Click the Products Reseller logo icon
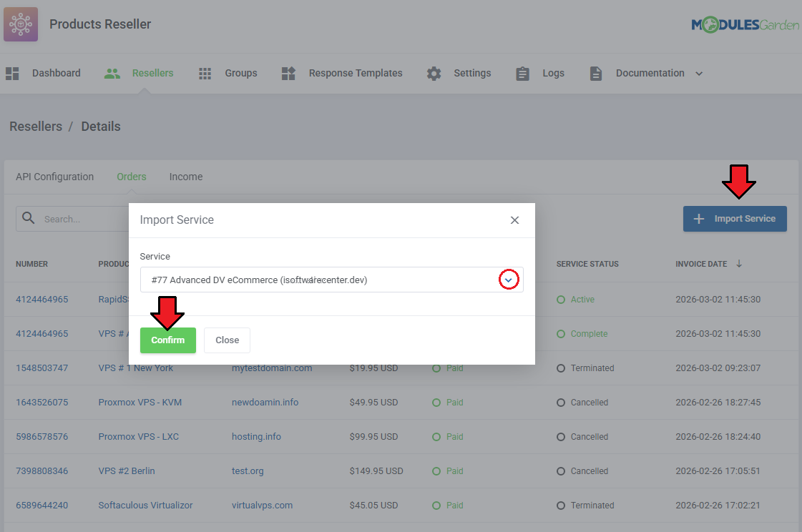This screenshot has width=802, height=532. pyautogui.click(x=21, y=24)
